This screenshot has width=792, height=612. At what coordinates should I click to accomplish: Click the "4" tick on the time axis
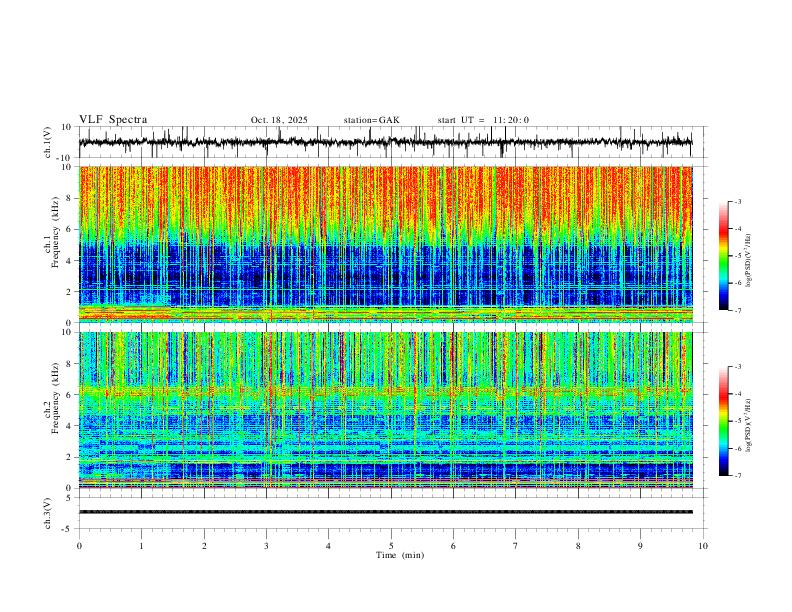pyautogui.click(x=328, y=546)
